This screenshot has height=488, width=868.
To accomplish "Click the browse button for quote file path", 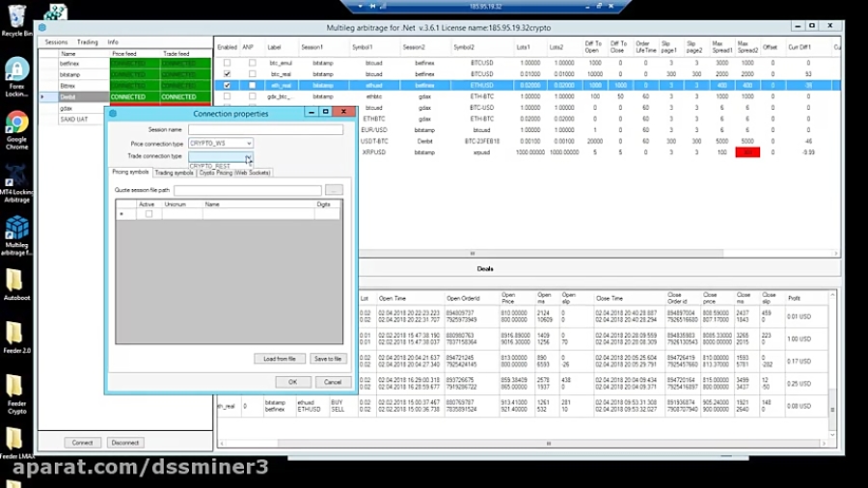I will (x=334, y=190).
